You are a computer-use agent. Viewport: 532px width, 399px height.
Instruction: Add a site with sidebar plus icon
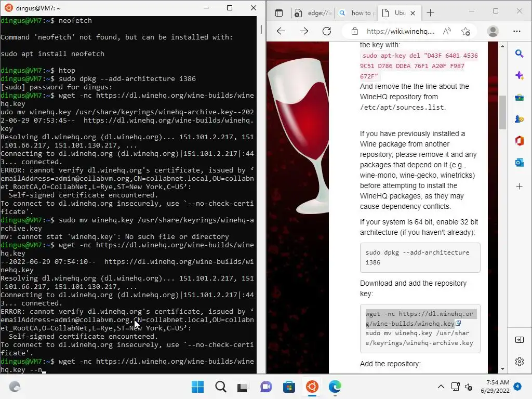pyautogui.click(x=519, y=187)
